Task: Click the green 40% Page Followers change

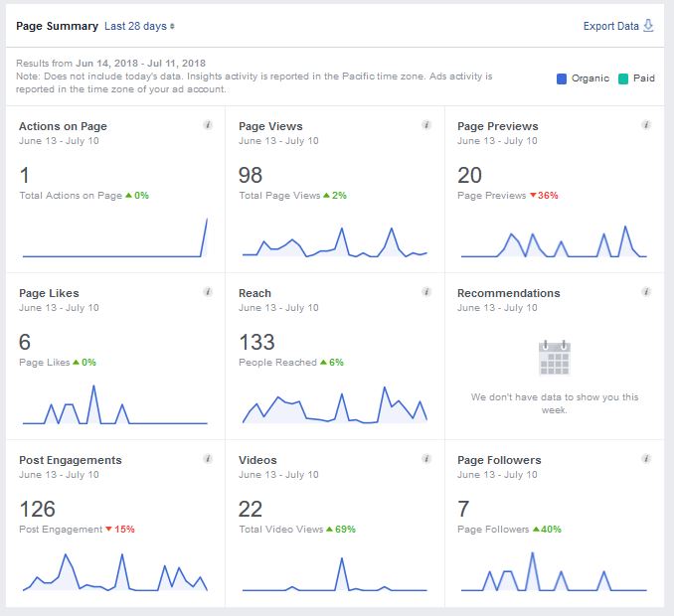Action: [547, 530]
